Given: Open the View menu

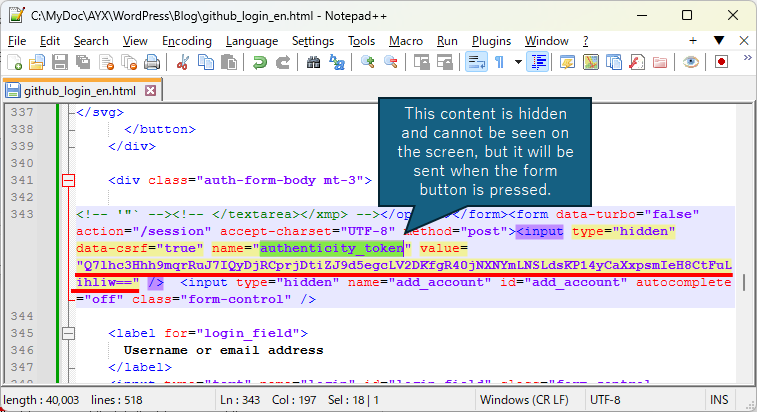Looking at the screenshot, I should (x=135, y=41).
